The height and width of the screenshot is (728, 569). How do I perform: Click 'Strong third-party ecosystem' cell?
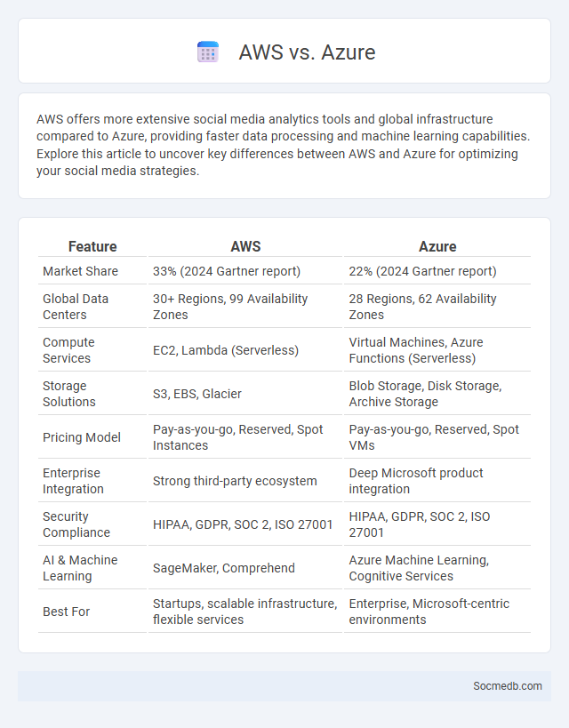click(x=235, y=481)
